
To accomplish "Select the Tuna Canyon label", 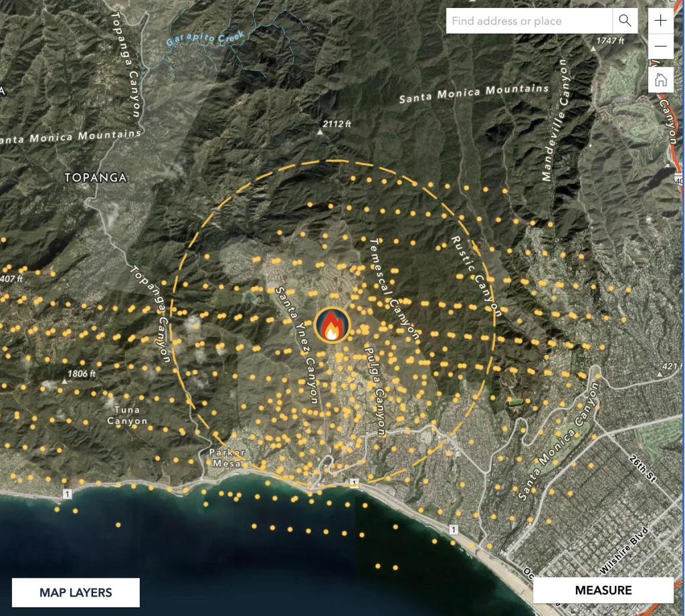I will (x=127, y=415).
